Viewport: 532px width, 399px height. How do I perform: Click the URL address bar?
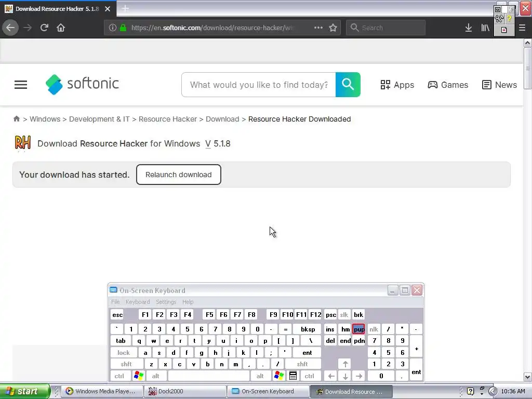212,28
